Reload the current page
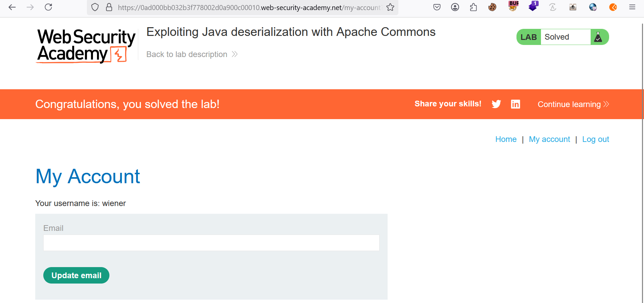 (x=48, y=7)
